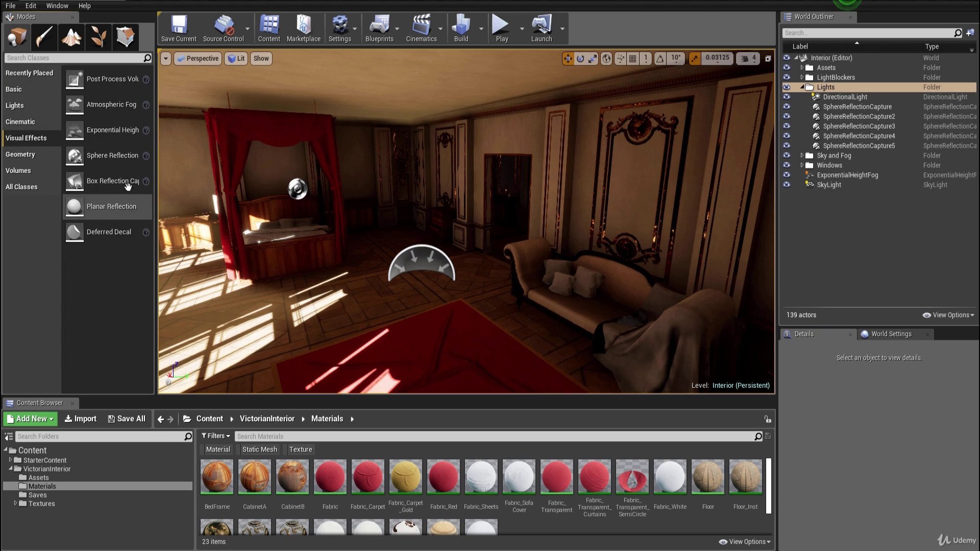Select the Fabric_Carpet_Gold material thumbnail

406,477
